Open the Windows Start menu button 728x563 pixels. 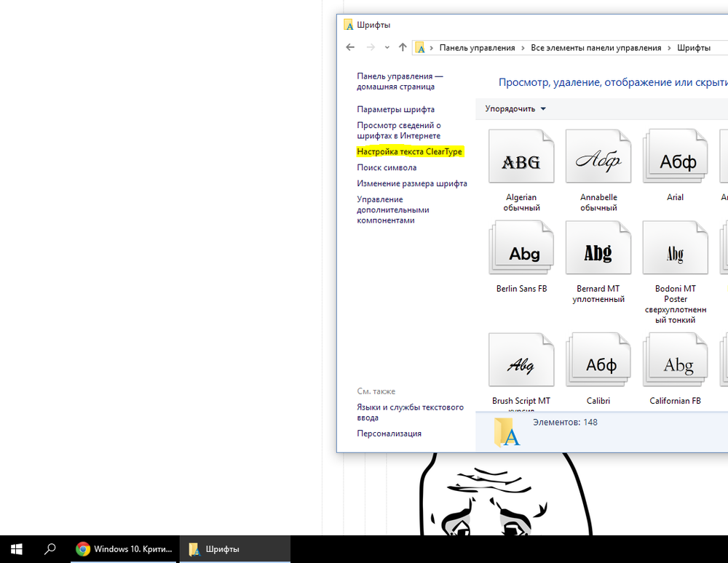pos(16,549)
